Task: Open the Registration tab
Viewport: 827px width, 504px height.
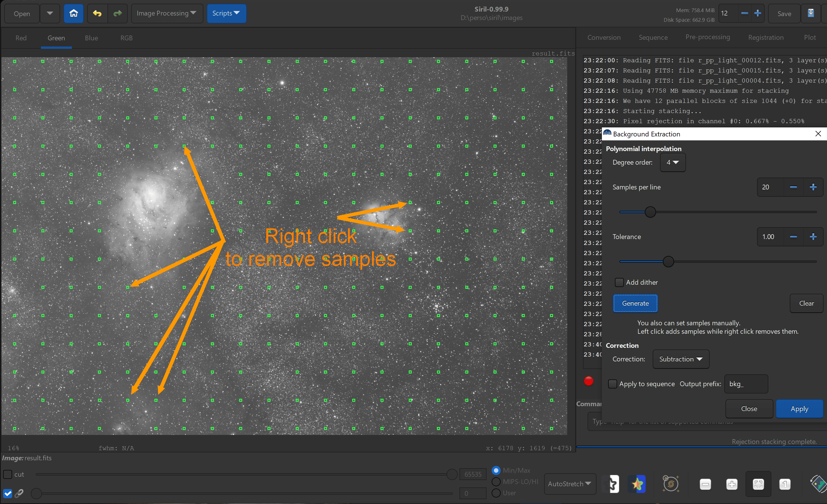Action: coord(766,37)
